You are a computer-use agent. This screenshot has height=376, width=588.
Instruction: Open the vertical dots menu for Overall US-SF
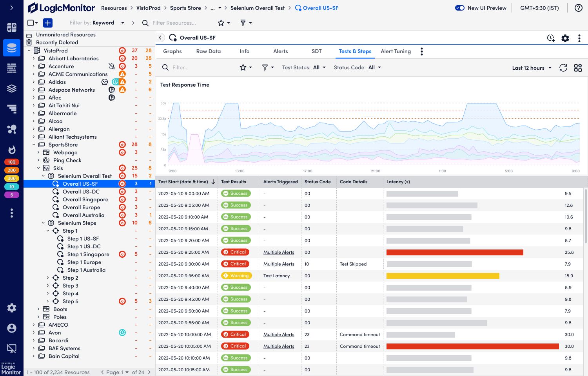coord(579,38)
